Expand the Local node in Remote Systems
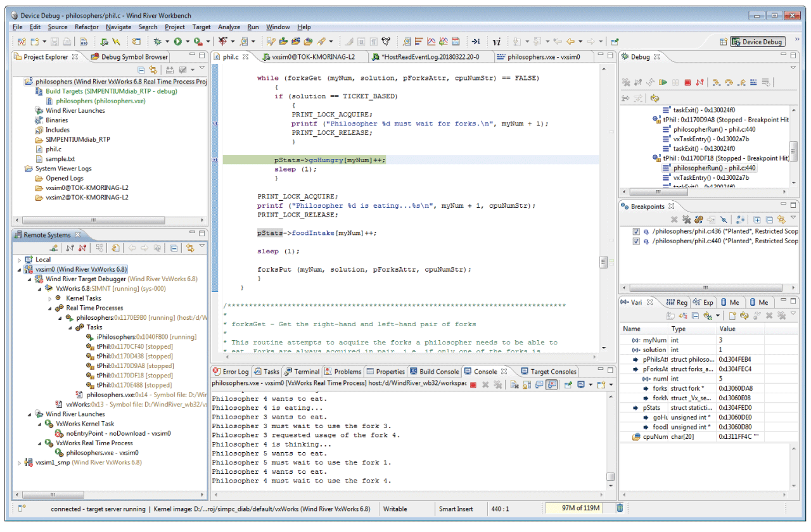The width and height of the screenshot is (811, 532). pos(18,260)
